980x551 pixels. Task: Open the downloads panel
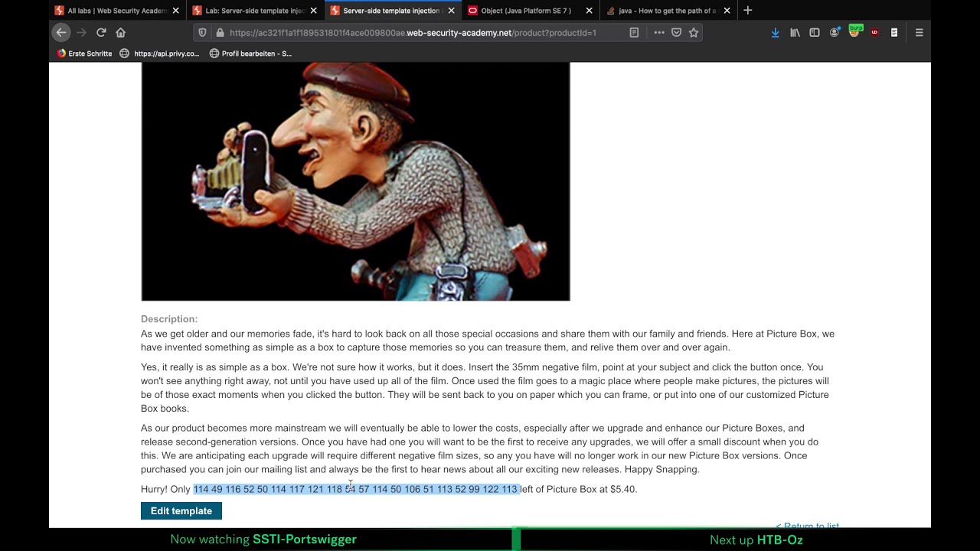click(x=775, y=33)
